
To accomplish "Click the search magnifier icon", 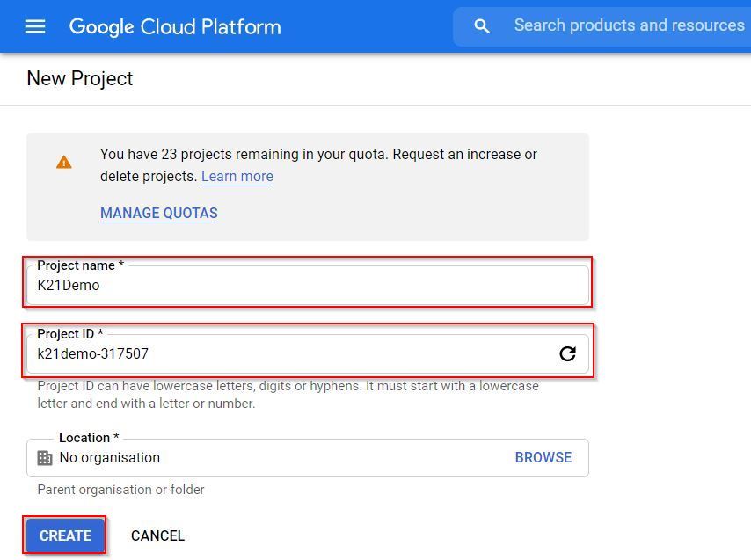I will click(481, 26).
